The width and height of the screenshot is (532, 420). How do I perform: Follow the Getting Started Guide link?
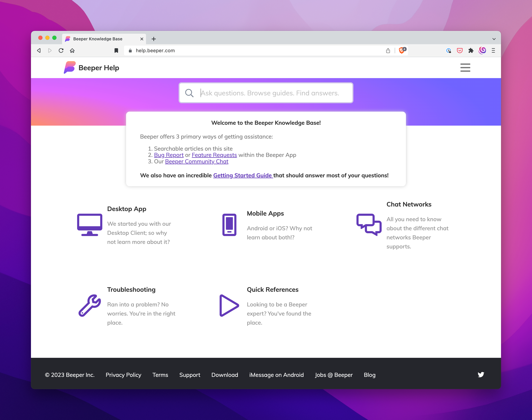243,175
